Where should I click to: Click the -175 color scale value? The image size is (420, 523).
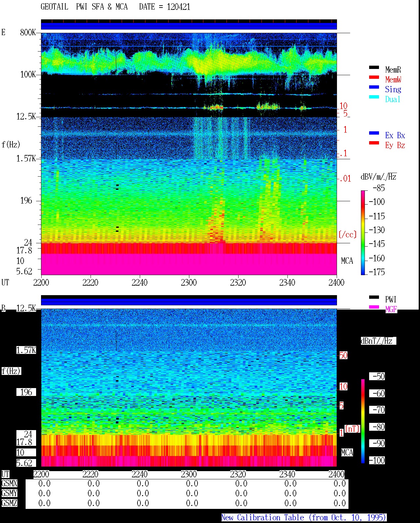click(377, 272)
